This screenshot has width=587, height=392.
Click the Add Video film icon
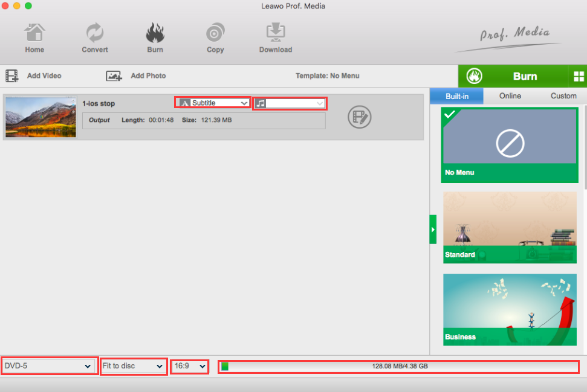[x=12, y=76]
